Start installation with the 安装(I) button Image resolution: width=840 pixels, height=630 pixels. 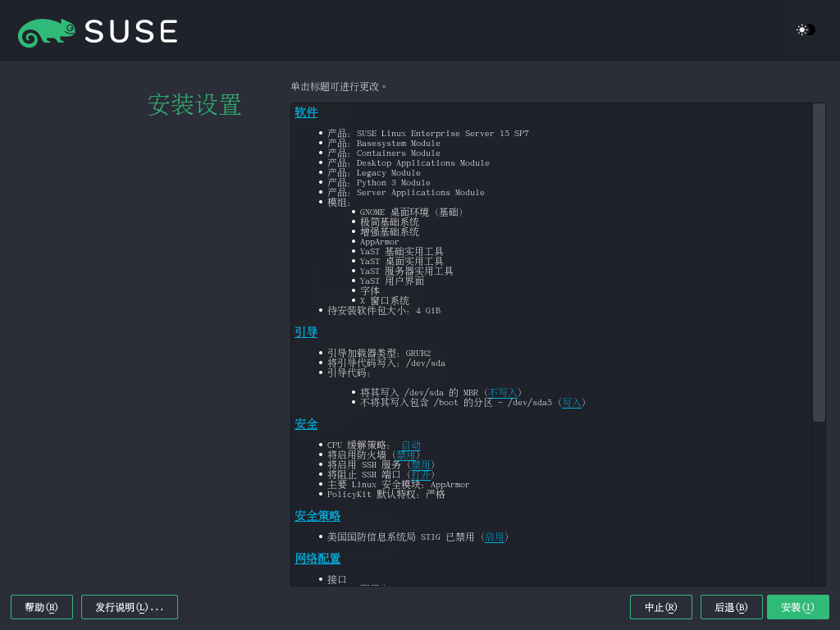(797, 607)
